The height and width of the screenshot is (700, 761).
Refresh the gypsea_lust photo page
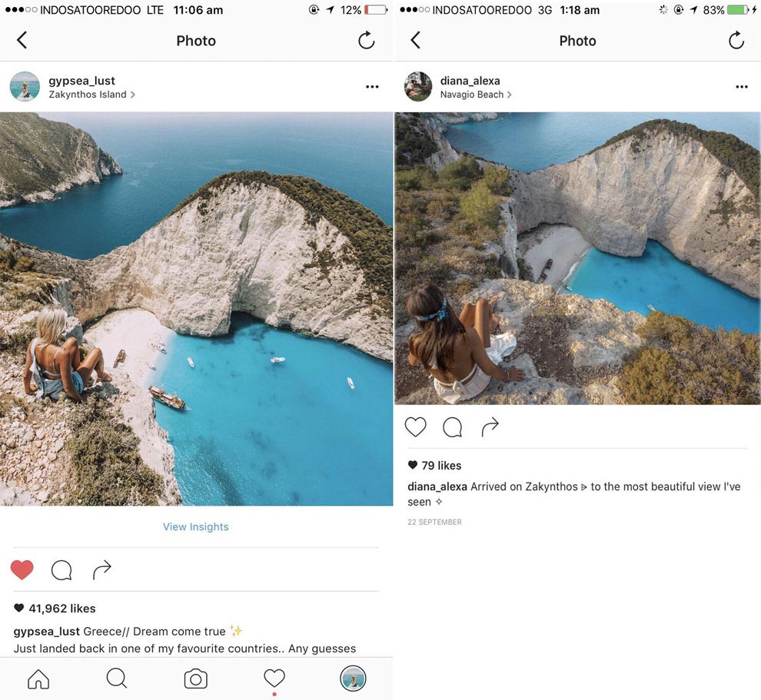(x=367, y=41)
